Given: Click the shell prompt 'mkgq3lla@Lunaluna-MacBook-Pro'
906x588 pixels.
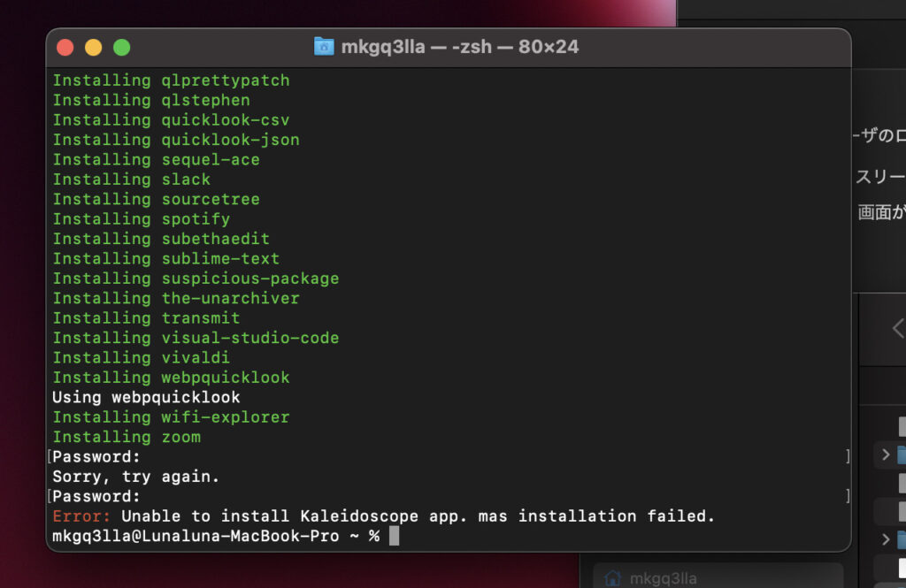Looking at the screenshot, I should [x=196, y=536].
